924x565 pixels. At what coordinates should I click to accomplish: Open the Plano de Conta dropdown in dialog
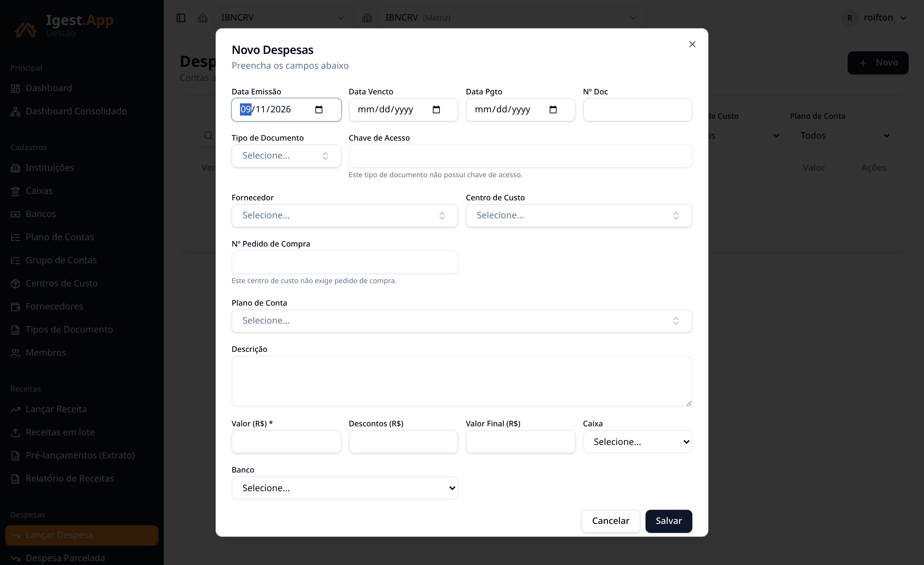(x=462, y=321)
